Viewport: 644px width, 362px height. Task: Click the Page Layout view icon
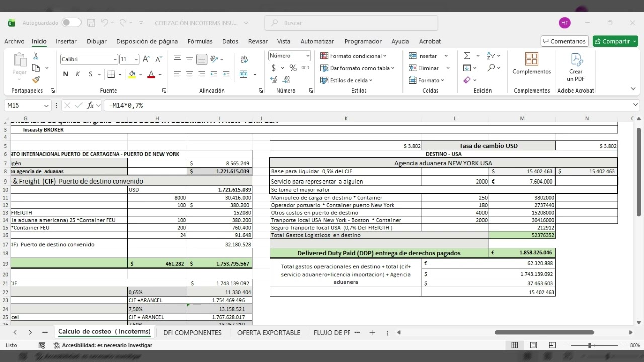(x=533, y=345)
